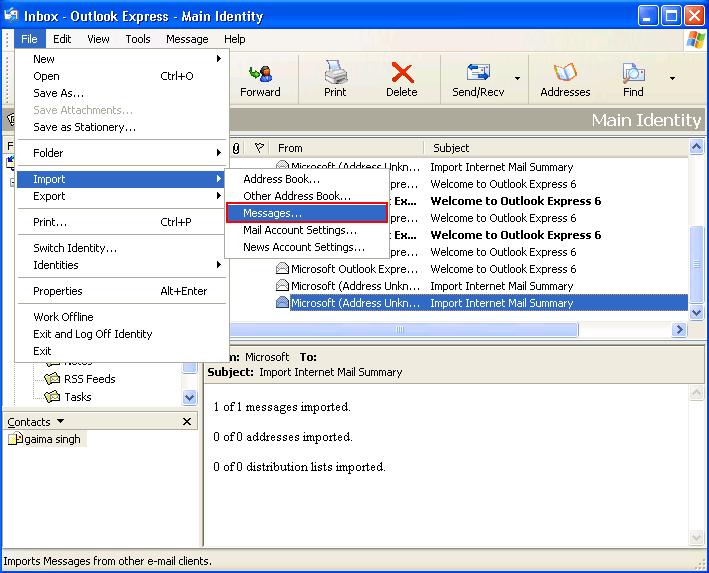Open the Message menu
This screenshot has height=573, width=709.
point(187,39)
